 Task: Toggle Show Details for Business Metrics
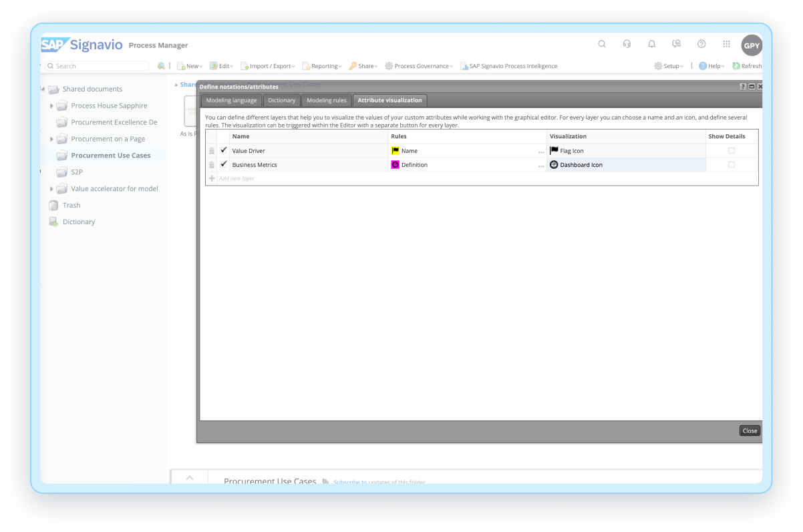point(731,165)
